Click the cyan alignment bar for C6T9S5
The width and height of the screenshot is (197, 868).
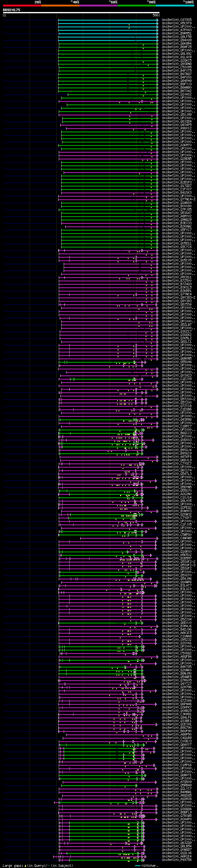108,20
